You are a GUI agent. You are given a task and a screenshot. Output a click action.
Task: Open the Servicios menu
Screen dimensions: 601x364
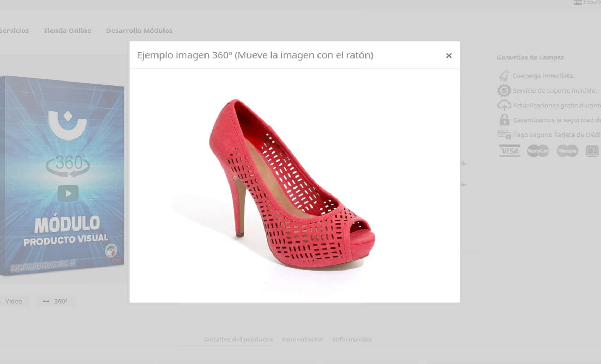click(x=15, y=31)
